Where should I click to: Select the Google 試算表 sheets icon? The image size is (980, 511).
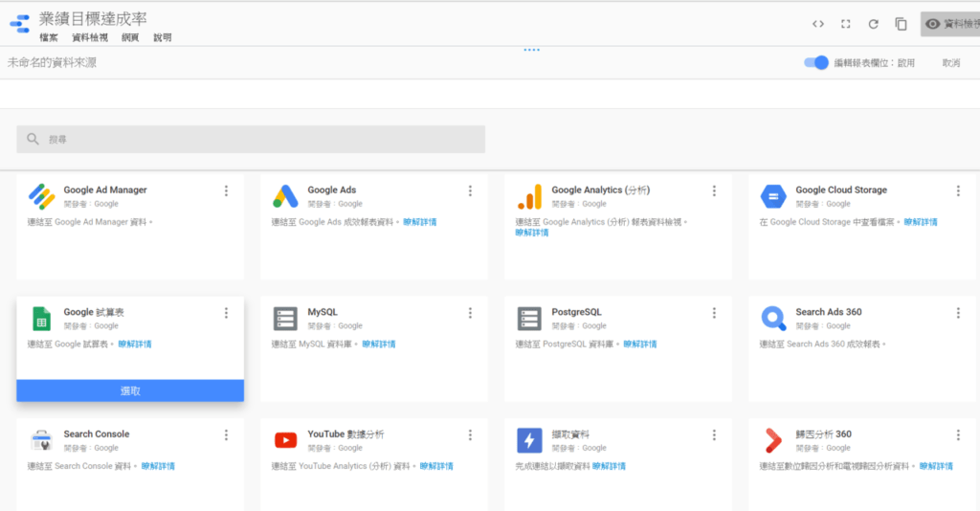[41, 319]
